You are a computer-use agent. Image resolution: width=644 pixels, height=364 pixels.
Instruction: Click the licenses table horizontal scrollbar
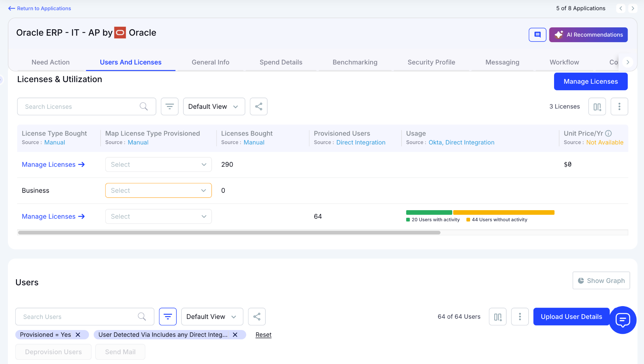(x=229, y=232)
